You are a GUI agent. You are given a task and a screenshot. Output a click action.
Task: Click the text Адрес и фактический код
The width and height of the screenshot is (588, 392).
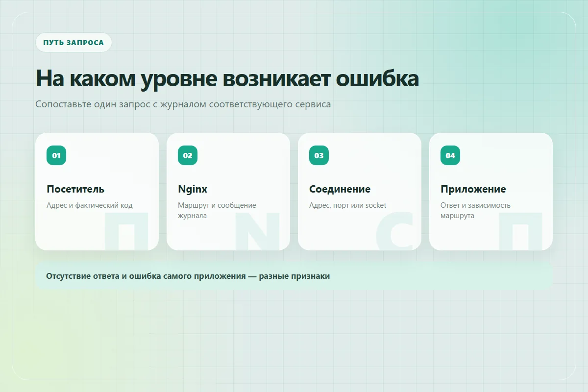90,205
